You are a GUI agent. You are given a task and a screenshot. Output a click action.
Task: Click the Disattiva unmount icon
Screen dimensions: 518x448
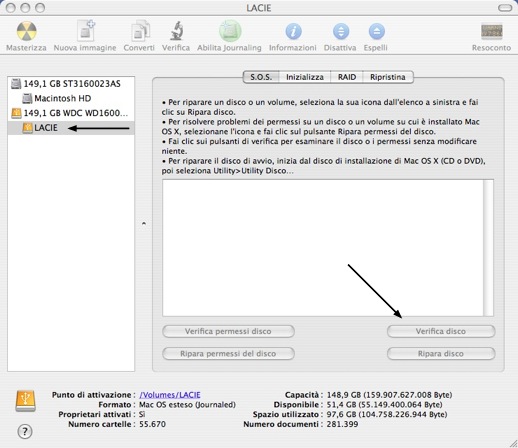coord(341,32)
